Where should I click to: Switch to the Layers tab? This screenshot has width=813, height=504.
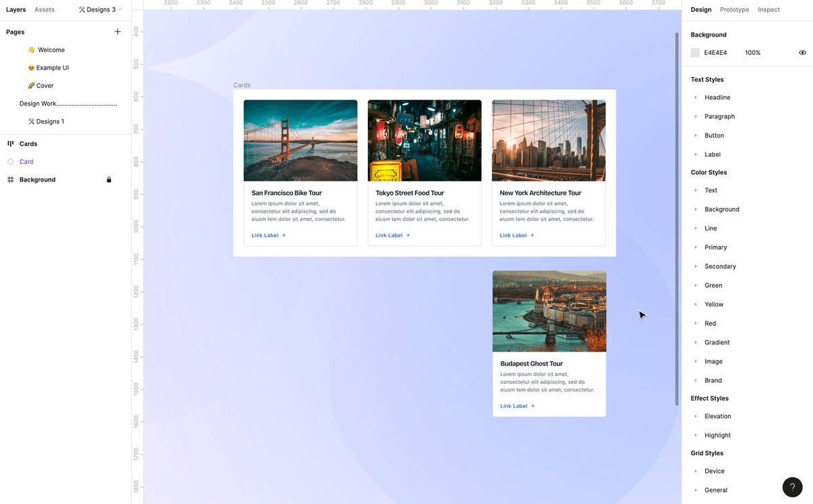tap(16, 9)
